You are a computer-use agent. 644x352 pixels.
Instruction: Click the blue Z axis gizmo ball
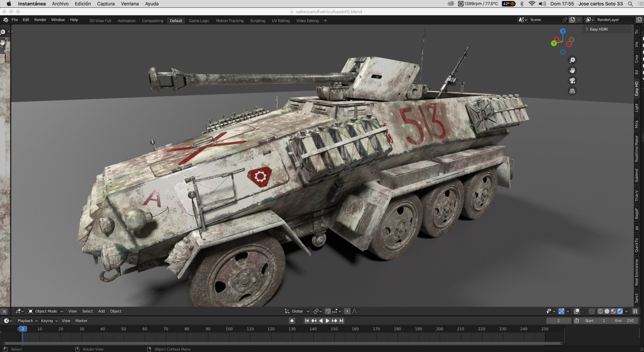563,31
